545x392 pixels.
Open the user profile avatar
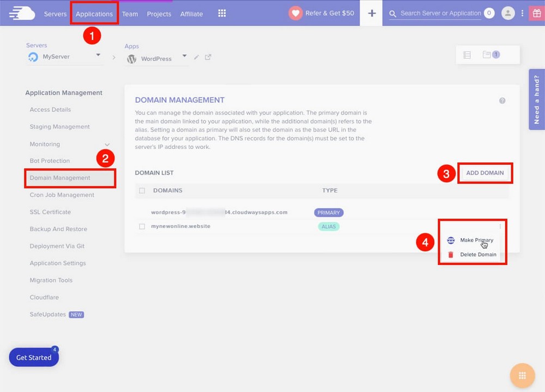click(x=508, y=13)
